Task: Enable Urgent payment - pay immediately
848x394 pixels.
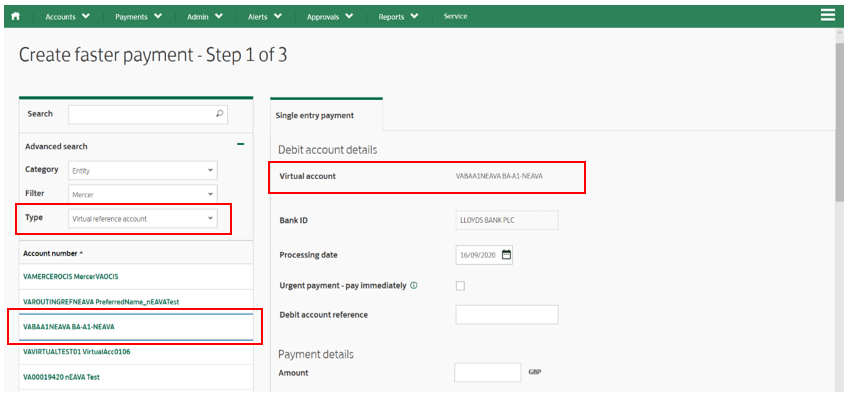Action: pyautogui.click(x=460, y=286)
